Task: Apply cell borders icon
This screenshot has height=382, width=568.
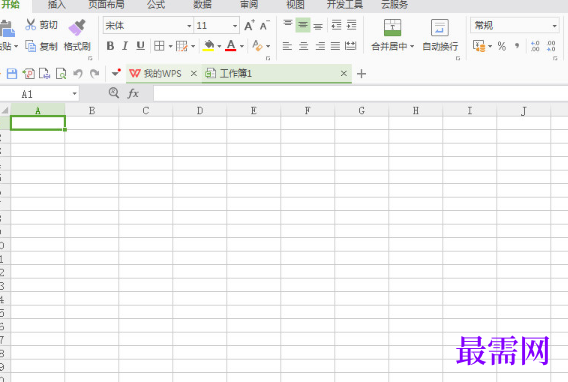Action: (x=159, y=46)
